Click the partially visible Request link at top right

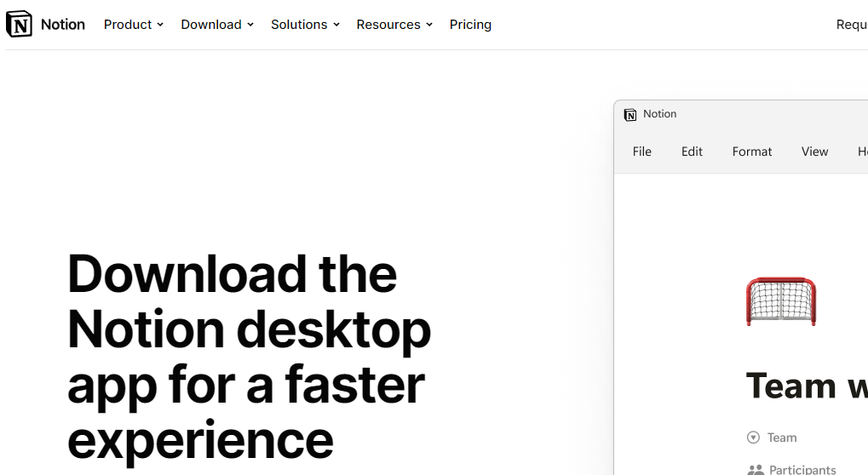(x=851, y=25)
